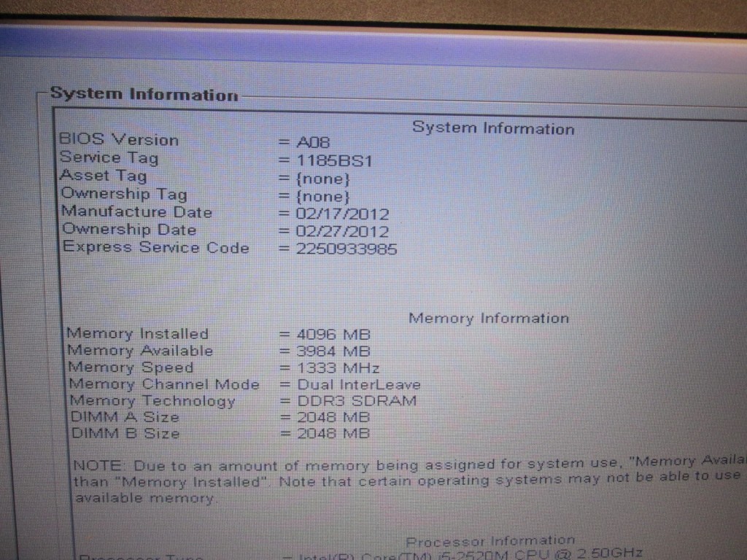Select the "Manufacture Date" label
The height and width of the screenshot is (560, 747).
[x=136, y=211]
